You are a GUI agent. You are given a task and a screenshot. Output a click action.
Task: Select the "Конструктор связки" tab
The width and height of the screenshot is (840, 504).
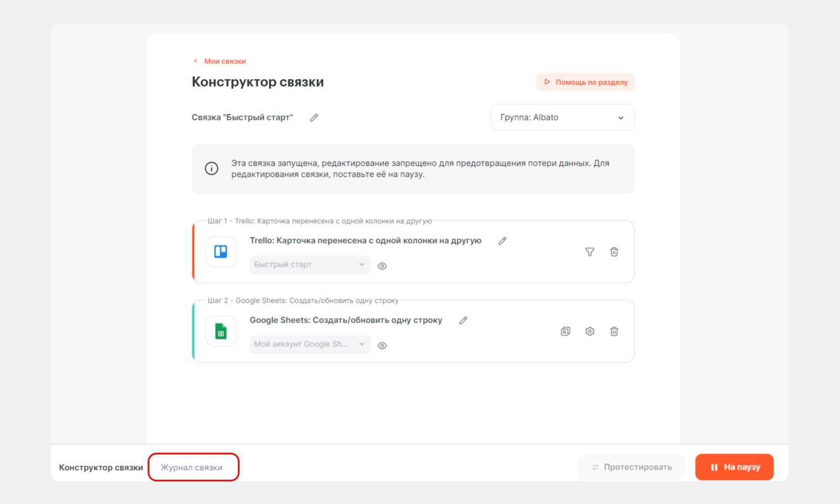click(101, 467)
